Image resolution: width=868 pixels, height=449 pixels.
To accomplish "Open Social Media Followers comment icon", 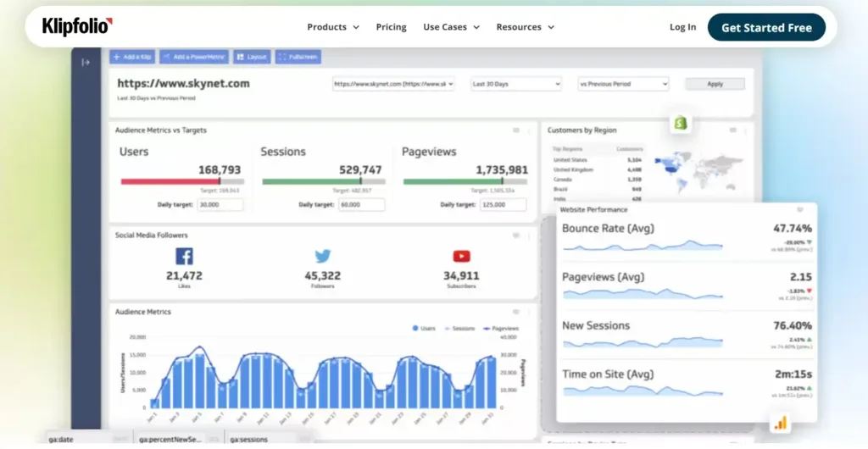I will tap(516, 236).
